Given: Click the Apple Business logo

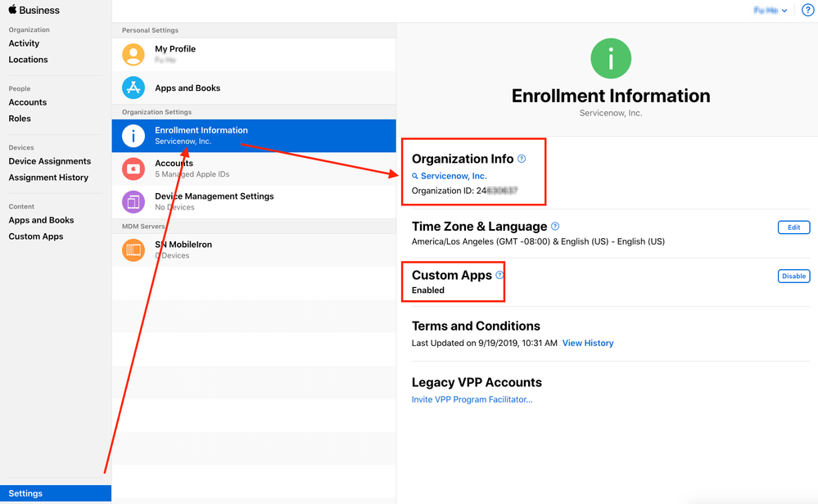Looking at the screenshot, I should click(33, 10).
